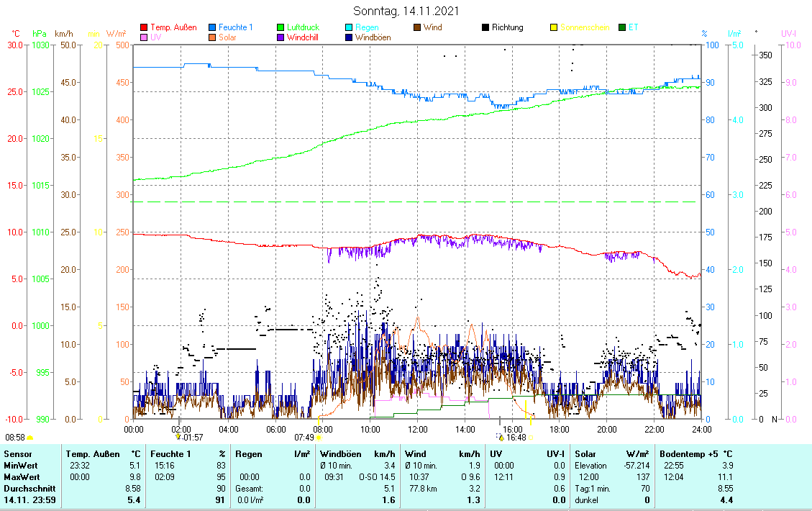812x511 pixels.
Task: Click the chart title Sonntag, 14.11.2021
Action: (x=406, y=12)
